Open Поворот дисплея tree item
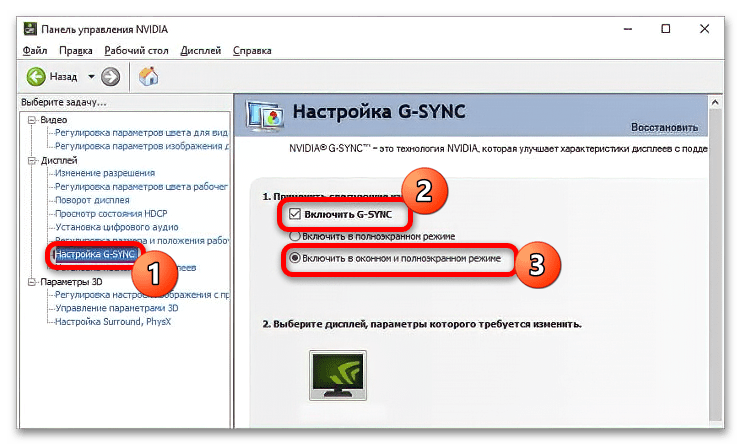Image resolution: width=741 pixels, height=445 pixels. [92, 200]
